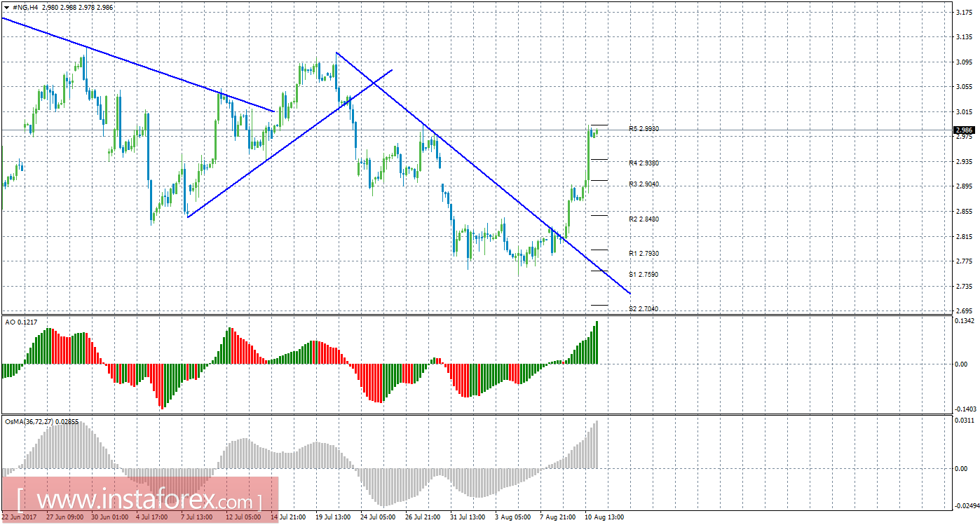Click the 22 Jun 2017 date label
The height and width of the screenshot is (525, 980).
(x=19, y=517)
